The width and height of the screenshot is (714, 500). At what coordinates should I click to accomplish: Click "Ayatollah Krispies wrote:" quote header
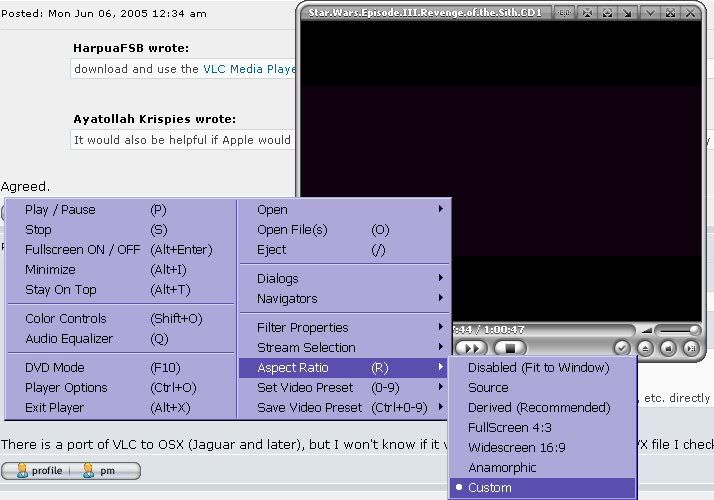(155, 119)
